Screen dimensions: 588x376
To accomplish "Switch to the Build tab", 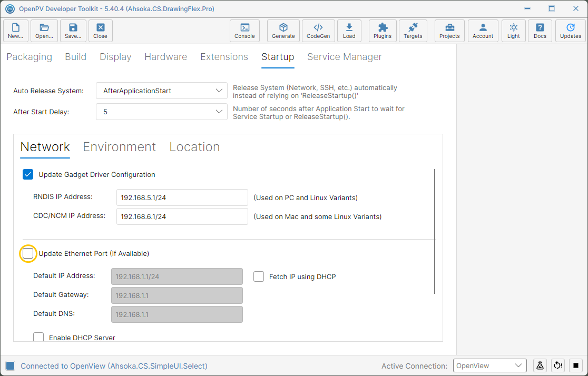I will [76, 57].
